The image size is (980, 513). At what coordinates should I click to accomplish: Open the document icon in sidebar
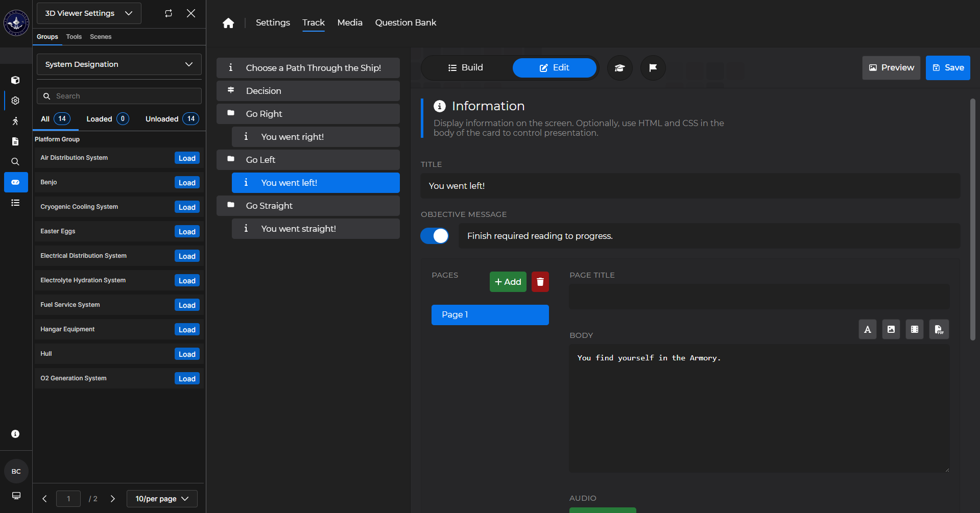click(x=15, y=141)
